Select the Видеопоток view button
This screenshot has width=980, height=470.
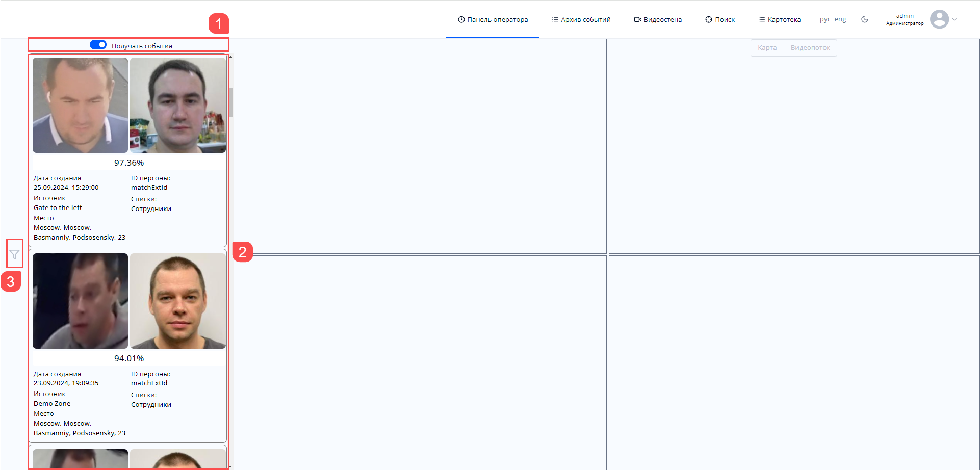(x=810, y=48)
